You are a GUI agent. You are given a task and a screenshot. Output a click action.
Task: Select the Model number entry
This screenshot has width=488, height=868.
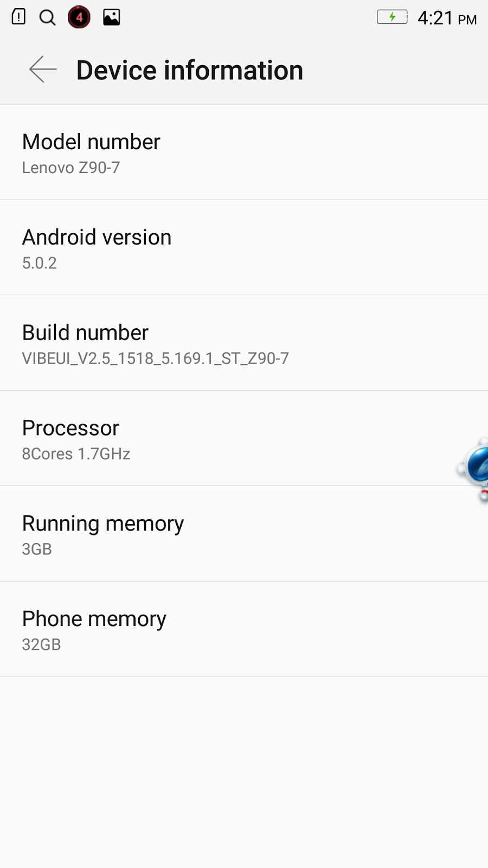point(244,152)
